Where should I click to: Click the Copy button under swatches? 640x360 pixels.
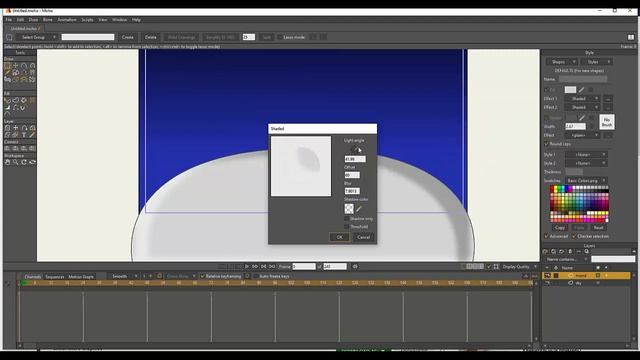coord(560,228)
